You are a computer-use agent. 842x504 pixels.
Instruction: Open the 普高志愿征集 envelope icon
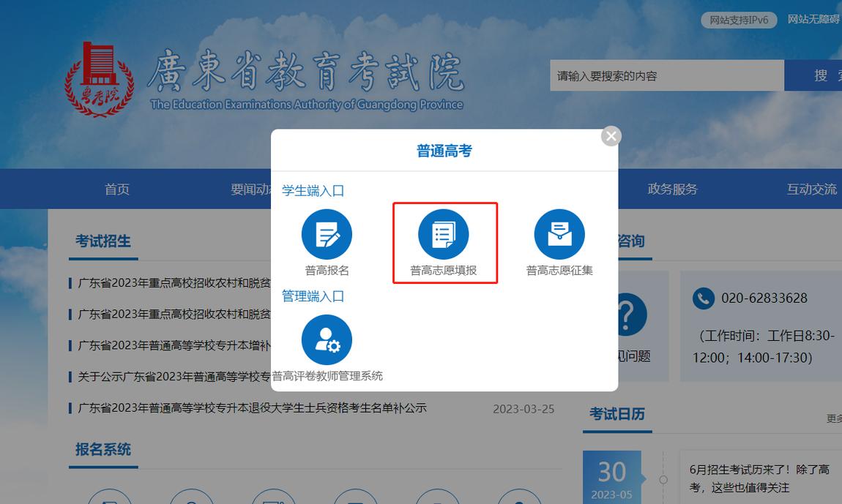click(x=559, y=234)
